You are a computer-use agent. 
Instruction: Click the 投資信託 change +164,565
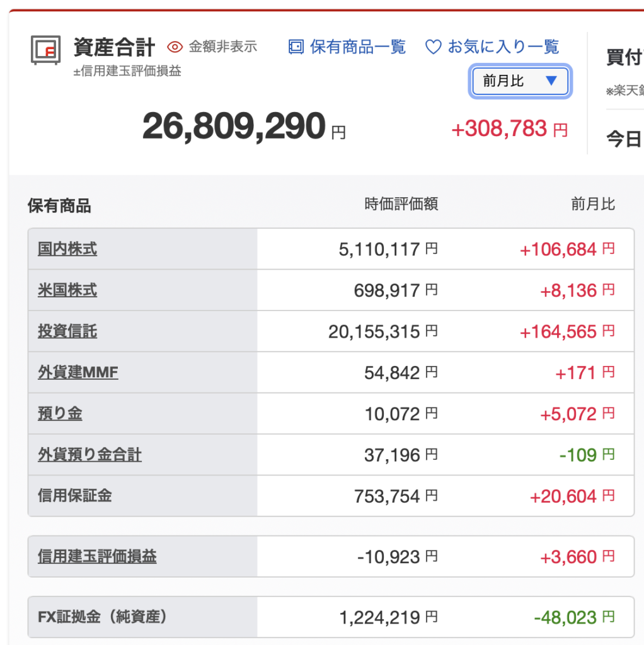pyautogui.click(x=558, y=331)
